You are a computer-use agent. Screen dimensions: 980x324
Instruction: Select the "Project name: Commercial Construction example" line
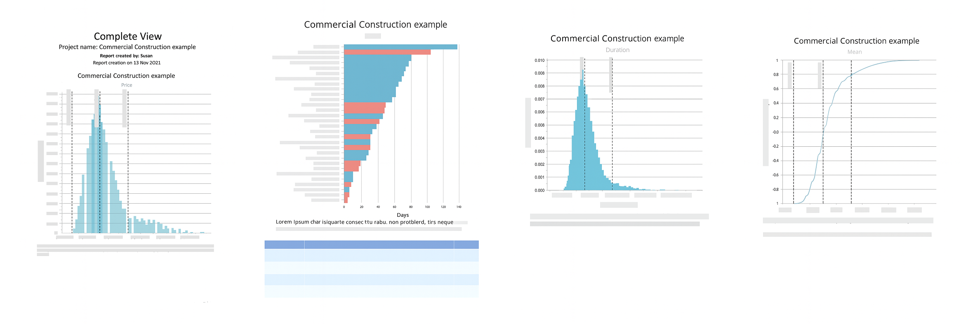(x=127, y=47)
